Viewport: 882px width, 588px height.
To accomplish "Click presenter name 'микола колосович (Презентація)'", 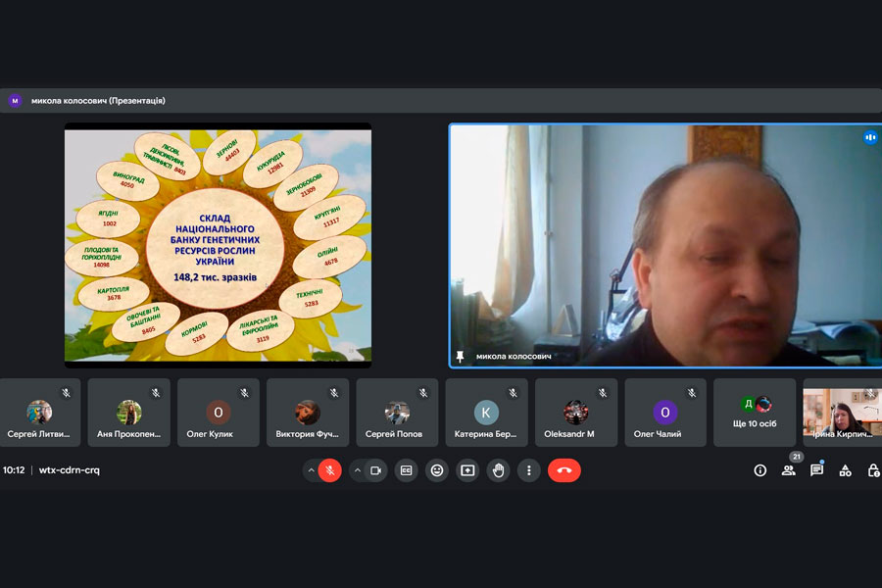I will (98, 101).
